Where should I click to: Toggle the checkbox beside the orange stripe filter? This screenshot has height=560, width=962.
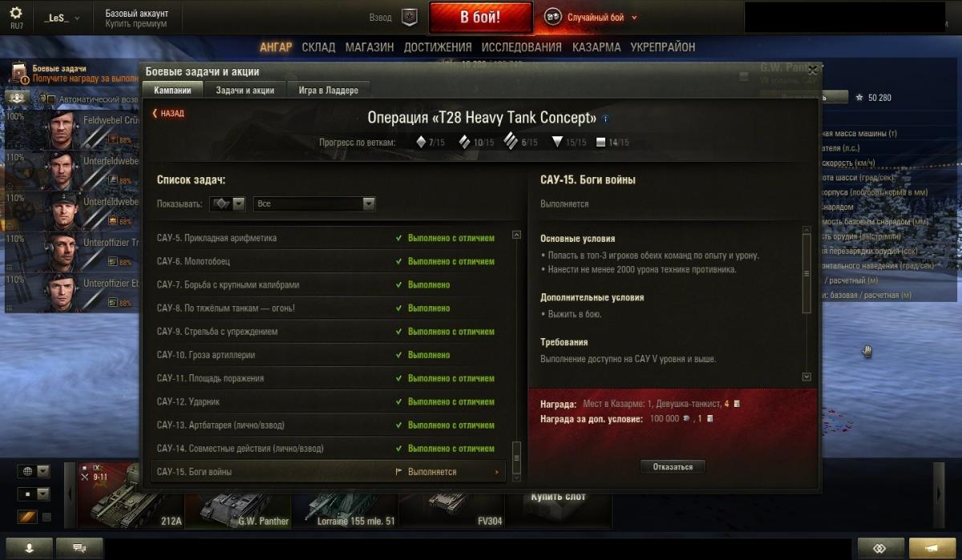46,518
